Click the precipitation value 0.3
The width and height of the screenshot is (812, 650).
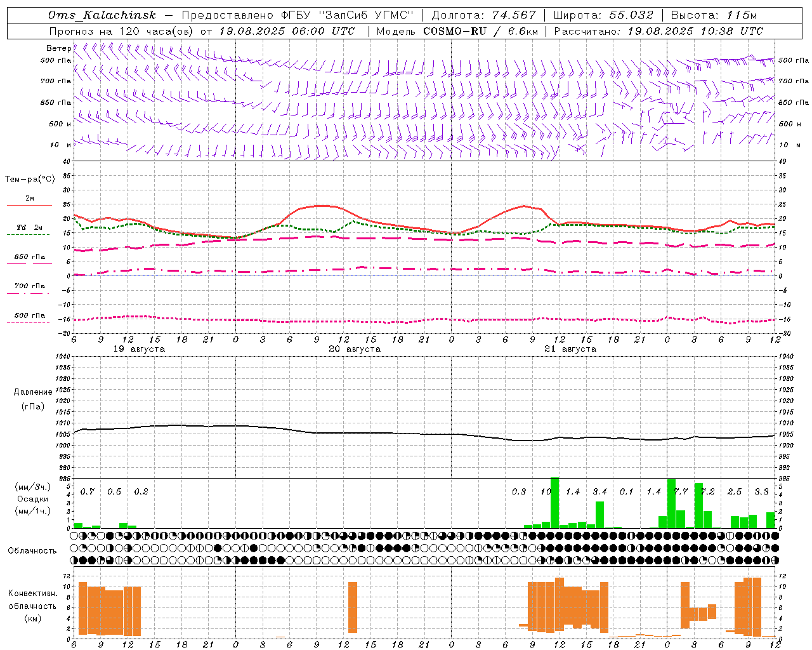click(519, 491)
